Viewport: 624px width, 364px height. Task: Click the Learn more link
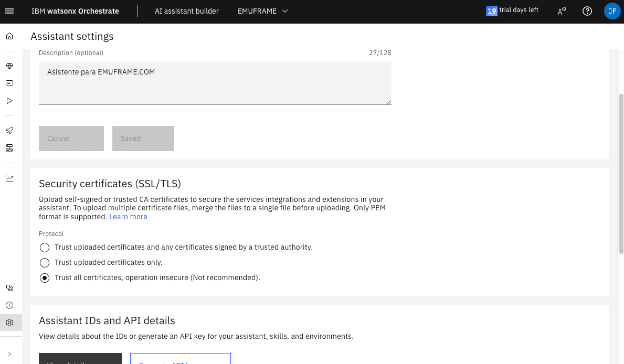click(x=128, y=217)
